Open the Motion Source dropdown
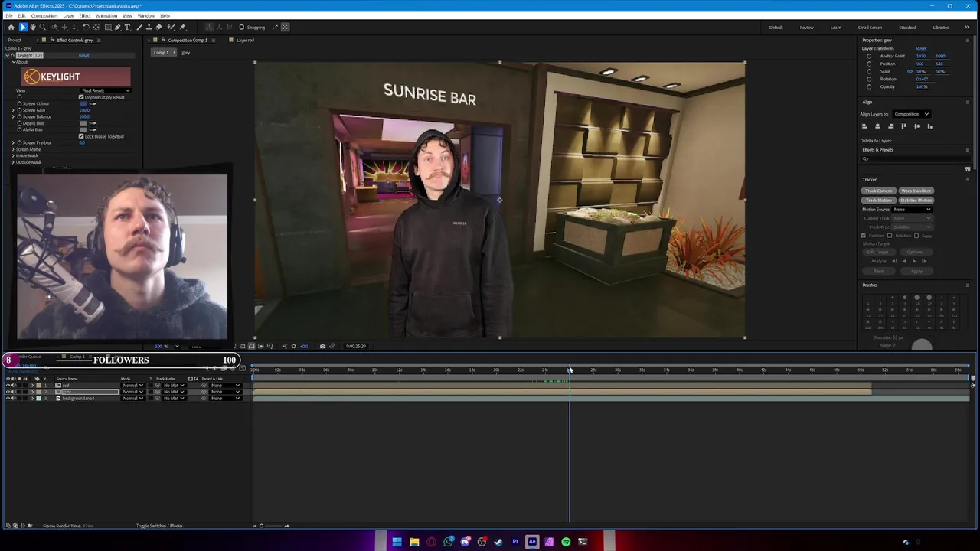 pyautogui.click(x=912, y=210)
